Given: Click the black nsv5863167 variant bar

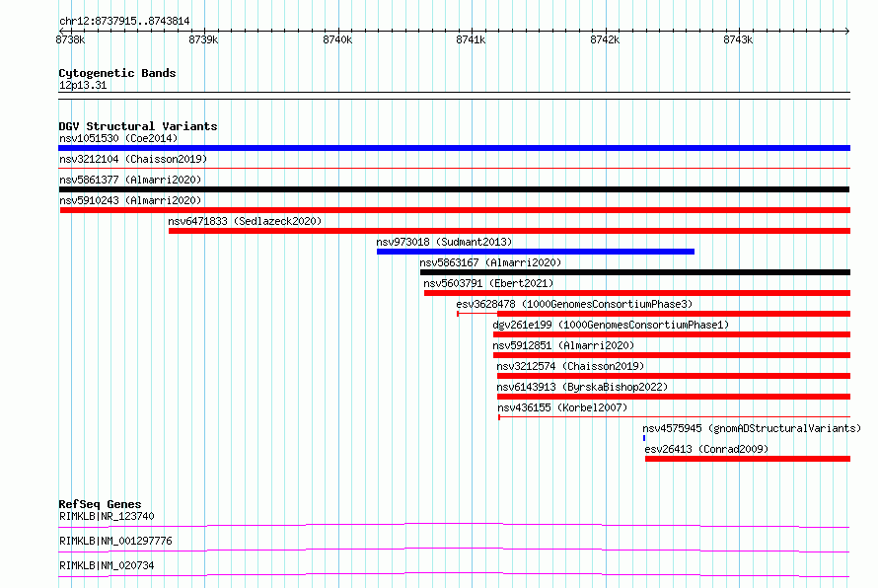Looking at the screenshot, I should pyautogui.click(x=635, y=272).
